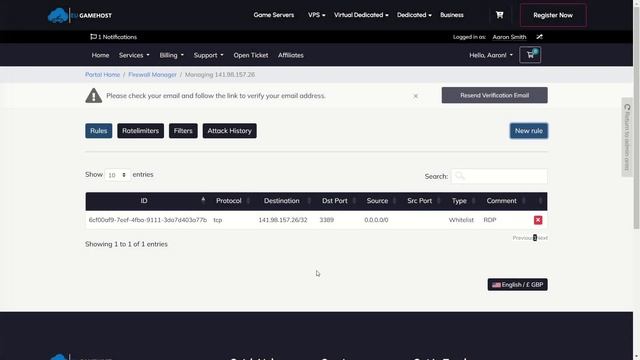Screen dimensions: 640x360
Task: Open the show entries count dropdown
Action: pyautogui.click(x=117, y=175)
